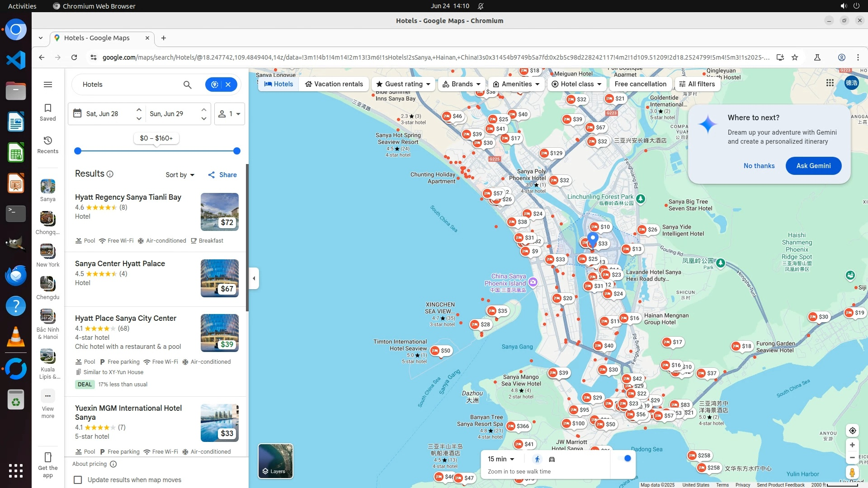Click the search magnifier icon
The height and width of the screenshot is (488, 868).
(x=187, y=84)
